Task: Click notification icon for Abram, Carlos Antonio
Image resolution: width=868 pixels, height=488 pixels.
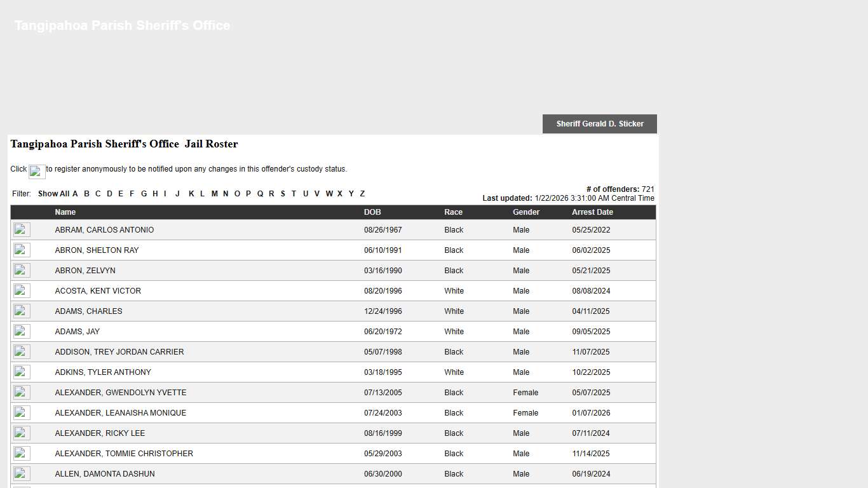Action: pos(22,230)
